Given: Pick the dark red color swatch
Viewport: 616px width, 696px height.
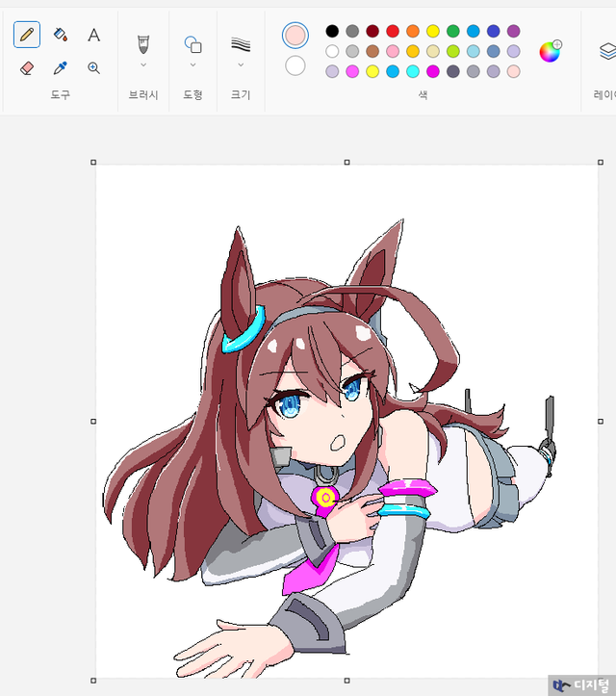Looking at the screenshot, I should click(x=372, y=31).
